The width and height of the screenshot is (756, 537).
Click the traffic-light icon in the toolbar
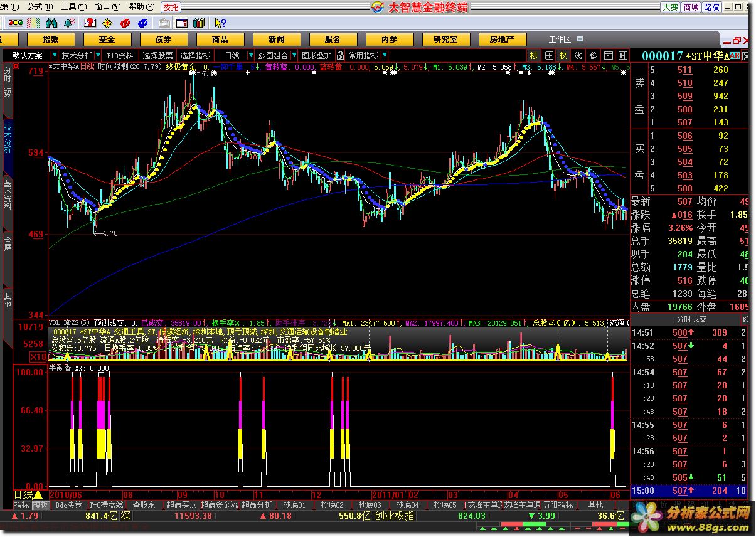[x=15, y=23]
